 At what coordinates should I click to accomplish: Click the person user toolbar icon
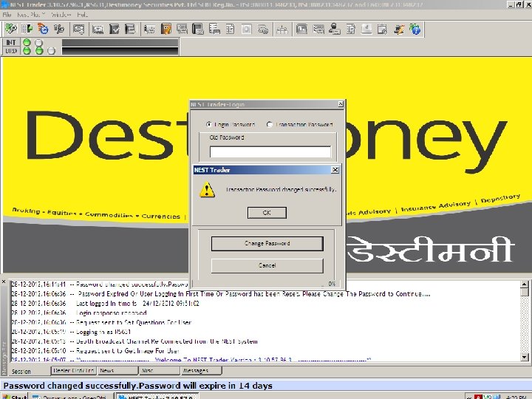click(335, 29)
